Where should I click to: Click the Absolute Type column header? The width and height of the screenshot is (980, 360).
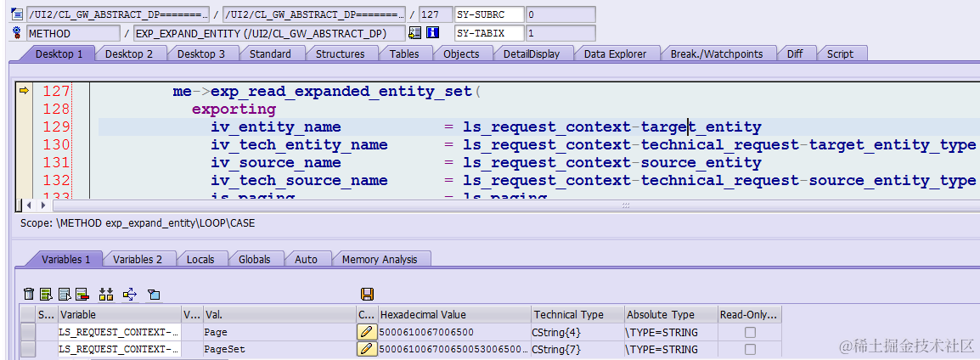tap(671, 314)
